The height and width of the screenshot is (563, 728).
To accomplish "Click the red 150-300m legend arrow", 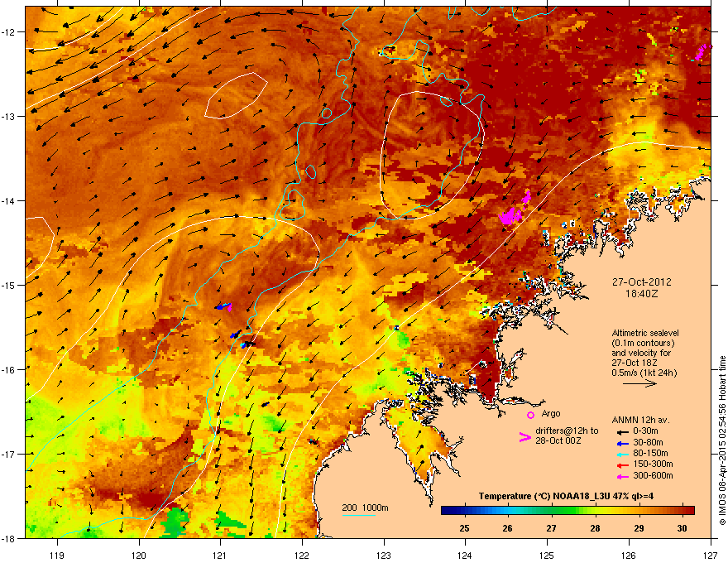I will (623, 465).
